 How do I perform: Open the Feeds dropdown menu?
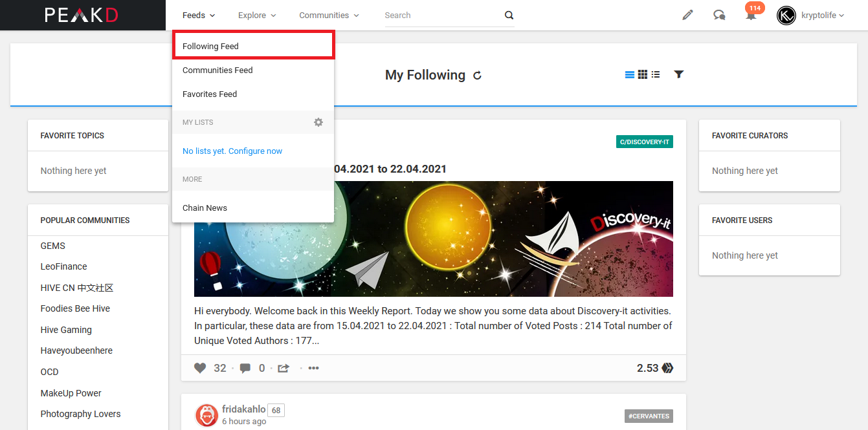click(199, 15)
